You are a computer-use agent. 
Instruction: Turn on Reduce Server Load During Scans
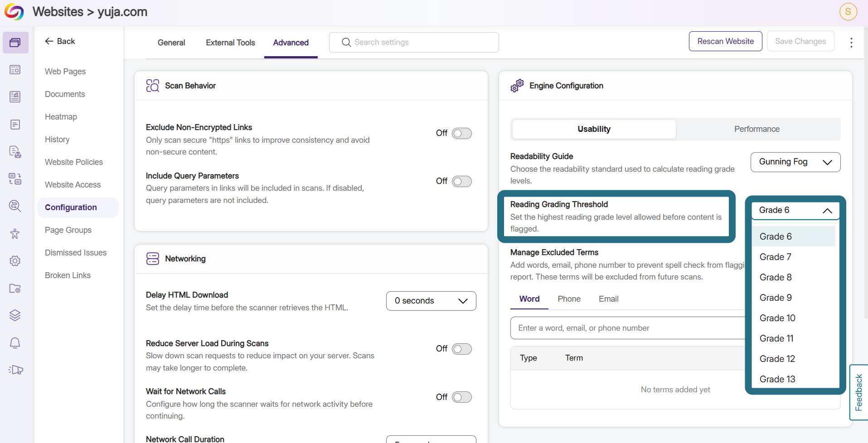click(462, 349)
